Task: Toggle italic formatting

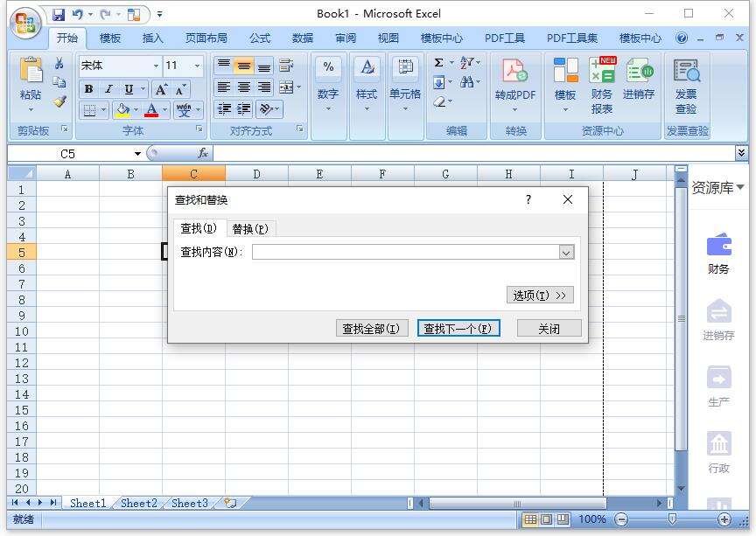Action: pyautogui.click(x=109, y=89)
